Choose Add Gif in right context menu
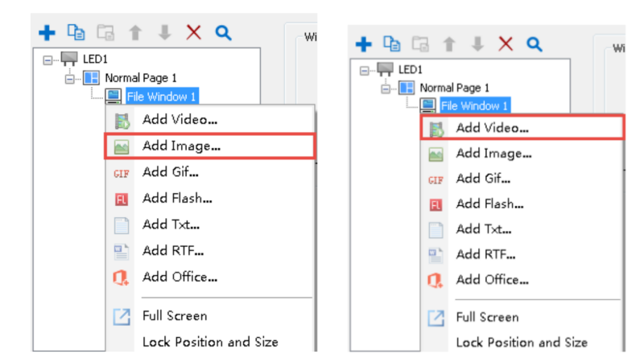 pos(522,179)
